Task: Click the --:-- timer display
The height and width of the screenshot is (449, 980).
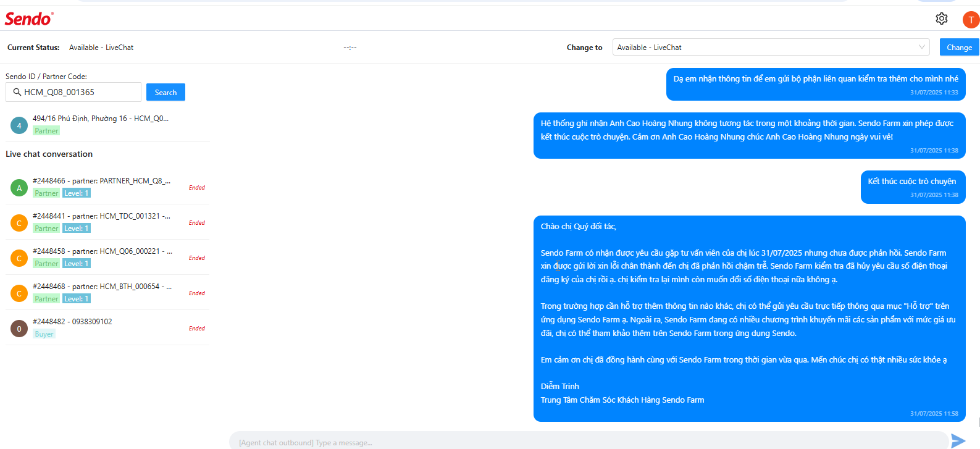Action: [x=350, y=48]
